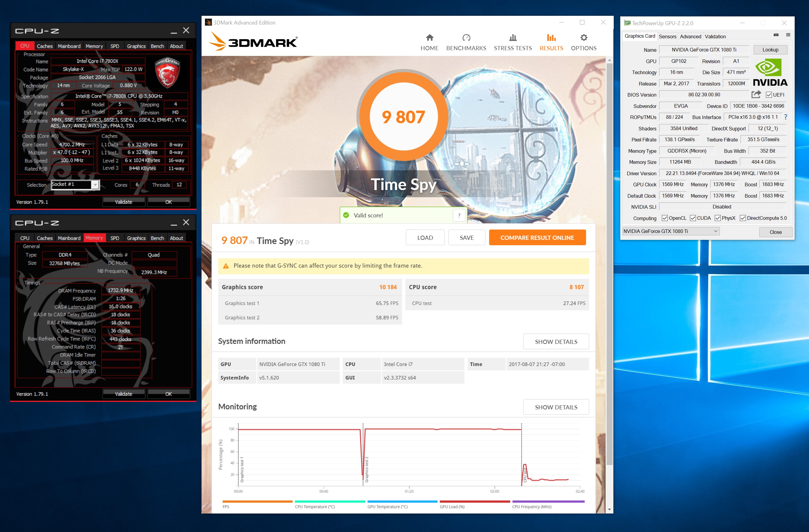Click the BIOS version share/export icon
The image size is (809, 532).
(756, 94)
